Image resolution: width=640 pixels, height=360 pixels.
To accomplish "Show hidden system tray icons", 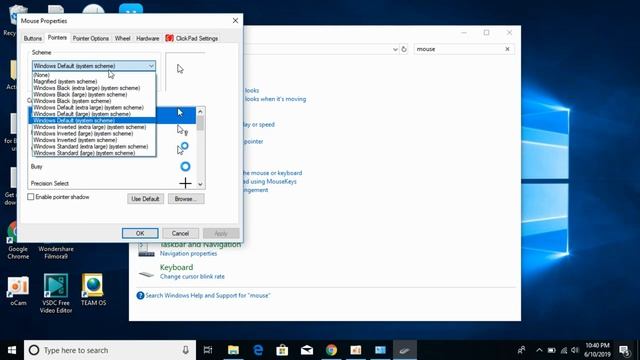I will (539, 350).
